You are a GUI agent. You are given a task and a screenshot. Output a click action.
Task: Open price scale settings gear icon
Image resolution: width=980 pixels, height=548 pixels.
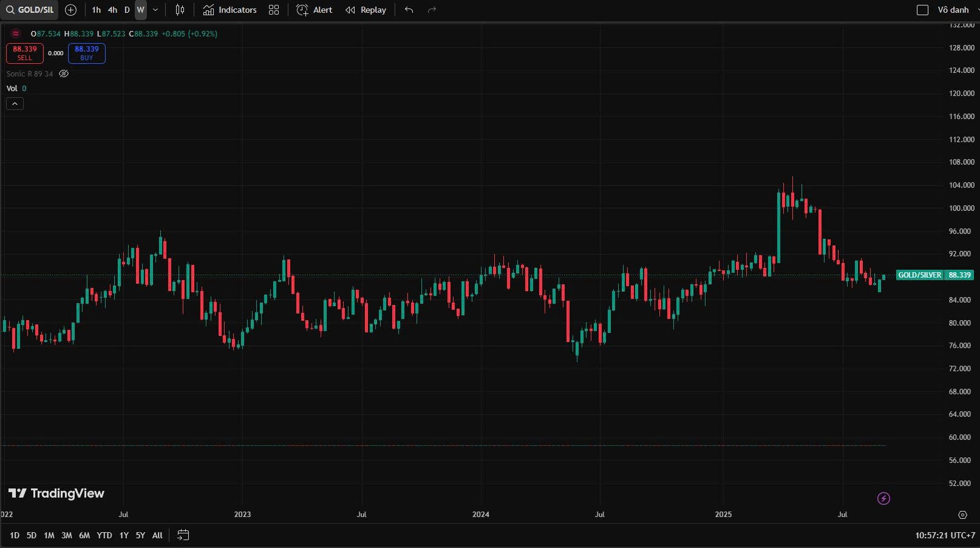tap(962, 515)
